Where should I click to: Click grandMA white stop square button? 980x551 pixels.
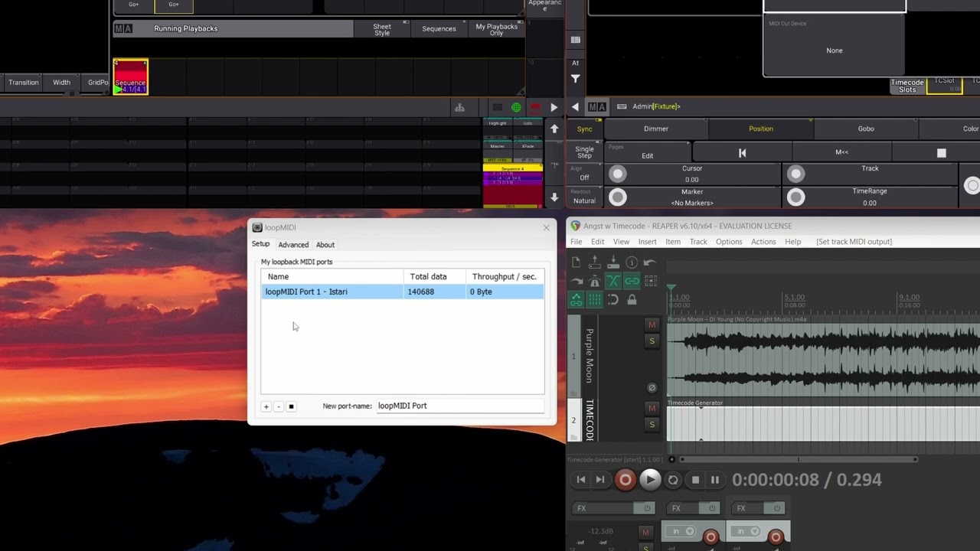[941, 153]
